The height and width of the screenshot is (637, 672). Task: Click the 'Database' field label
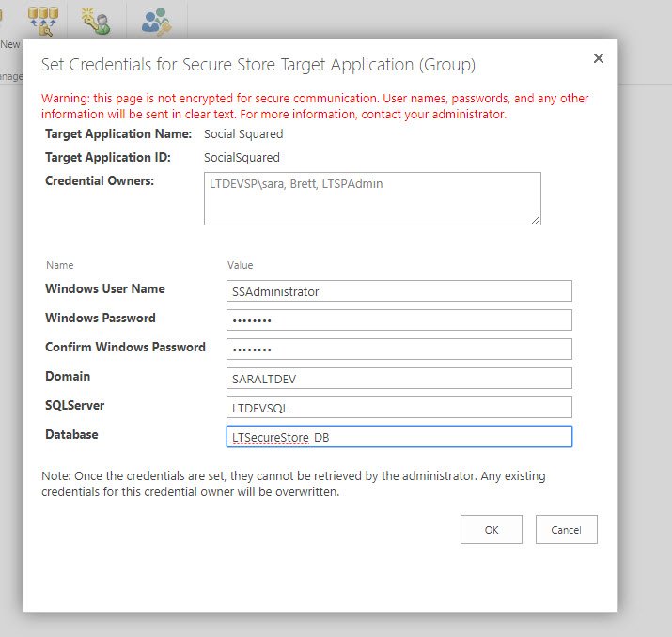tap(71, 434)
